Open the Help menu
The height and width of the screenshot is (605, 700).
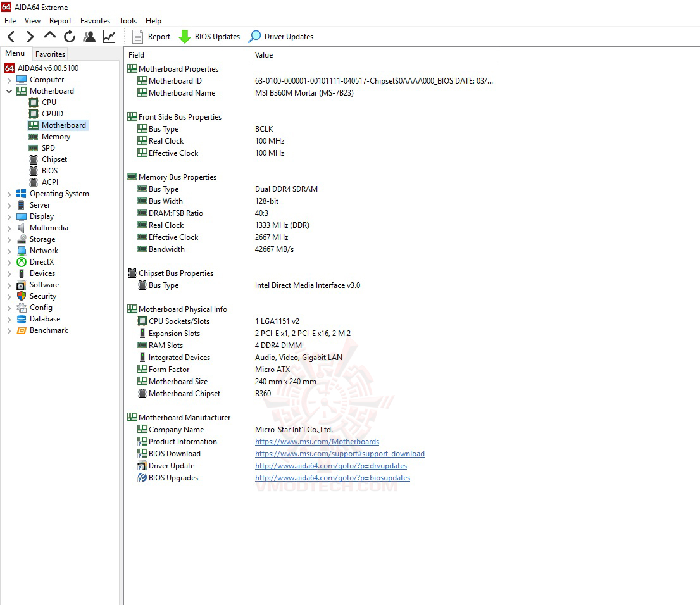pos(153,20)
